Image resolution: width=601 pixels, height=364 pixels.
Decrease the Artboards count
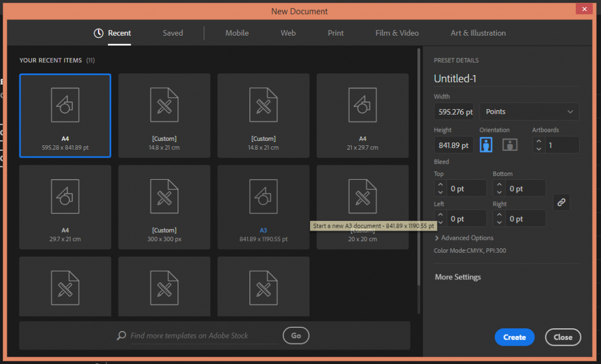pyautogui.click(x=539, y=149)
